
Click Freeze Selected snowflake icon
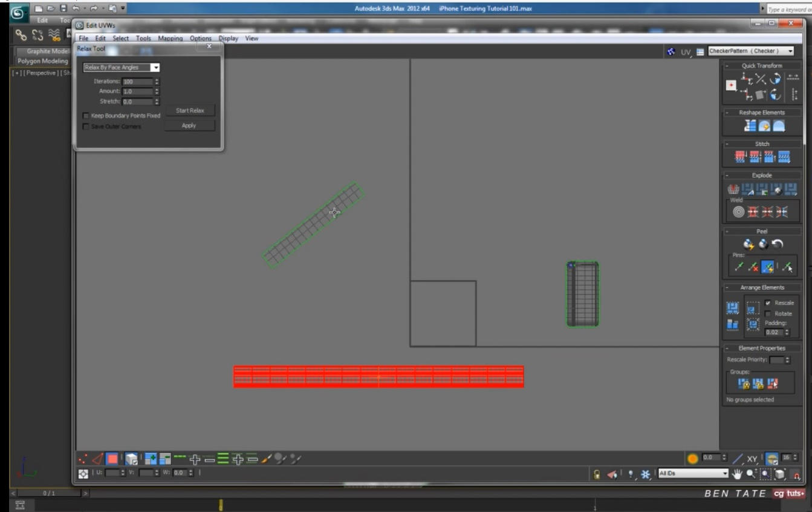click(646, 474)
